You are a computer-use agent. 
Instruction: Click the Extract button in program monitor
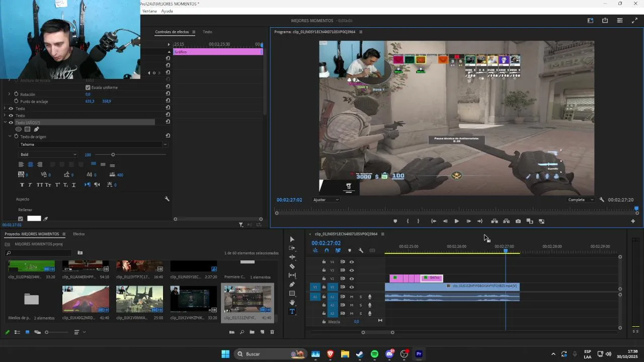506,221
